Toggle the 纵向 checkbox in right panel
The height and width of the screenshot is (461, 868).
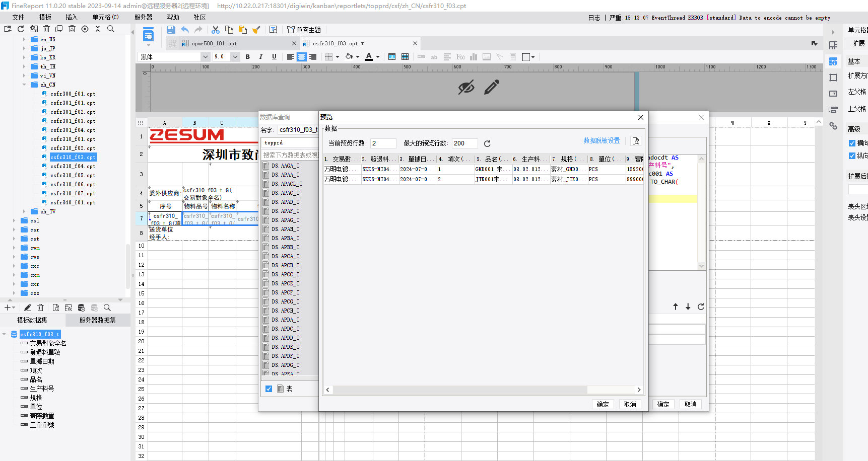852,156
